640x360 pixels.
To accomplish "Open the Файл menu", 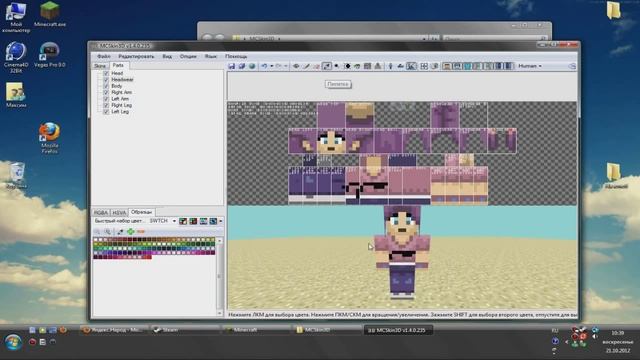I will pos(104,56).
